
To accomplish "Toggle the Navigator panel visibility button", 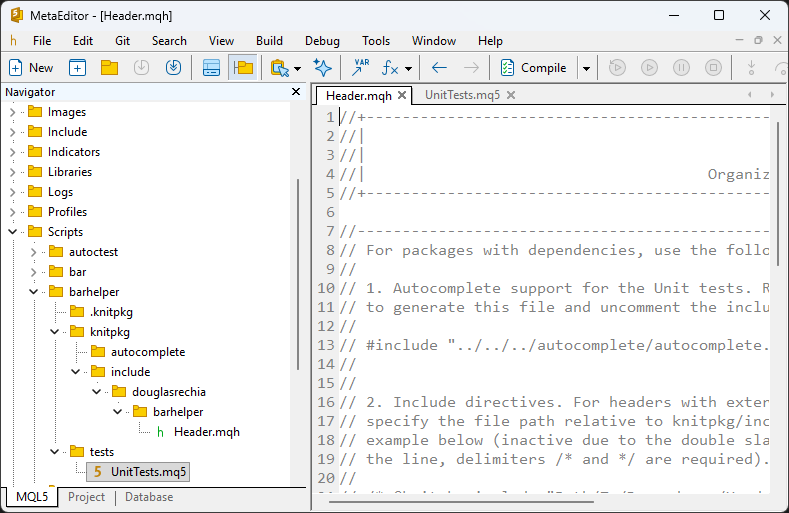I will tap(242, 68).
